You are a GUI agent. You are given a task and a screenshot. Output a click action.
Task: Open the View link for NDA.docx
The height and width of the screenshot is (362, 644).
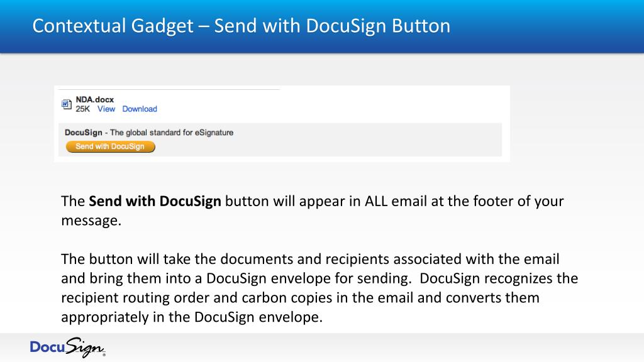click(x=106, y=109)
